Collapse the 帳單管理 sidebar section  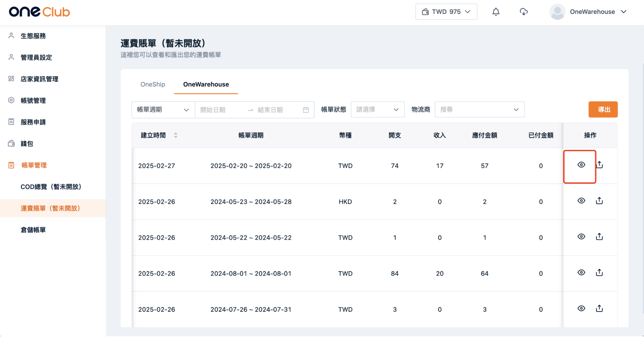click(x=34, y=165)
